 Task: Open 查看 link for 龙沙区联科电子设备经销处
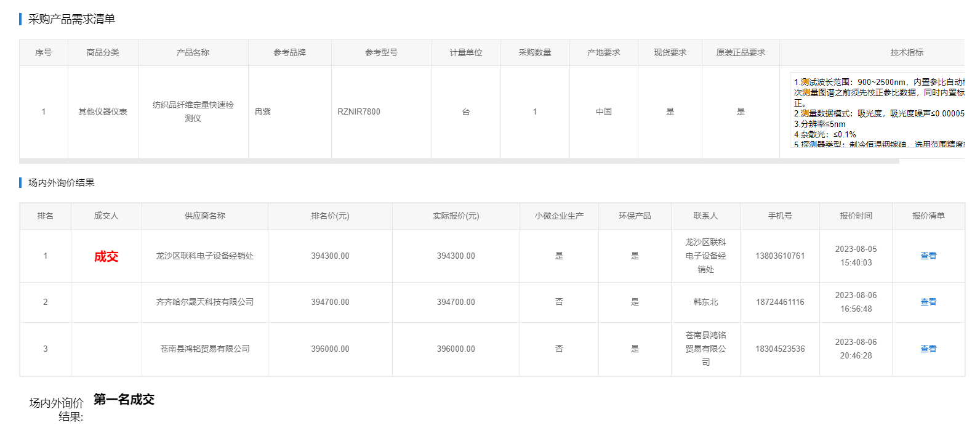click(928, 256)
